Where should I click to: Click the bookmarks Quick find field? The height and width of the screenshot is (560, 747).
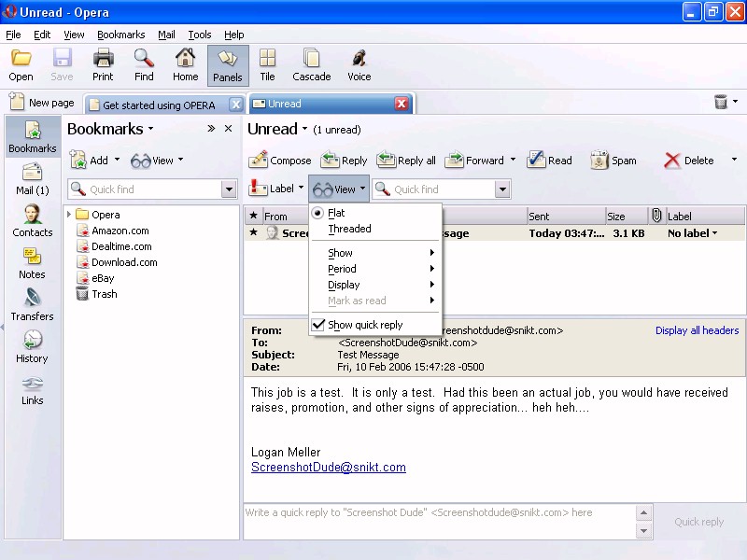tap(145, 189)
